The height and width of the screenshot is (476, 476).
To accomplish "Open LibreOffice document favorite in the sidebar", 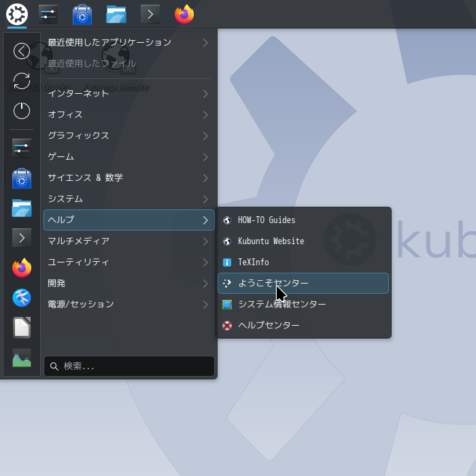I will point(22,328).
